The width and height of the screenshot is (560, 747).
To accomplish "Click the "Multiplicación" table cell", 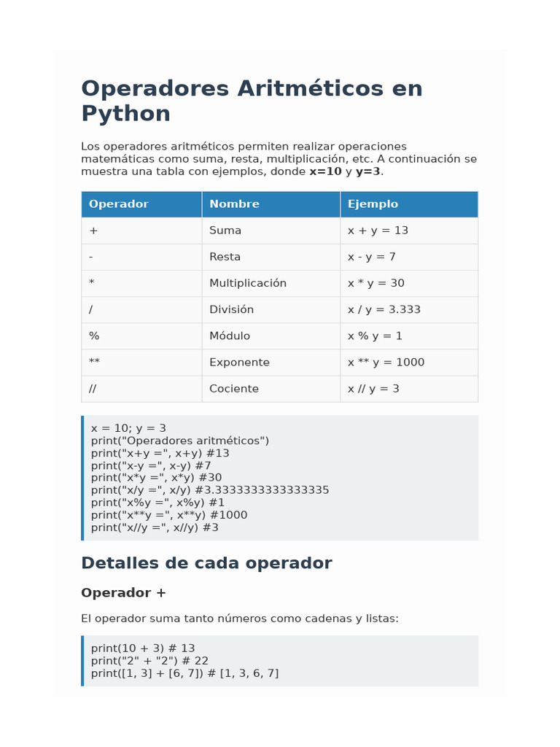I will [248, 283].
